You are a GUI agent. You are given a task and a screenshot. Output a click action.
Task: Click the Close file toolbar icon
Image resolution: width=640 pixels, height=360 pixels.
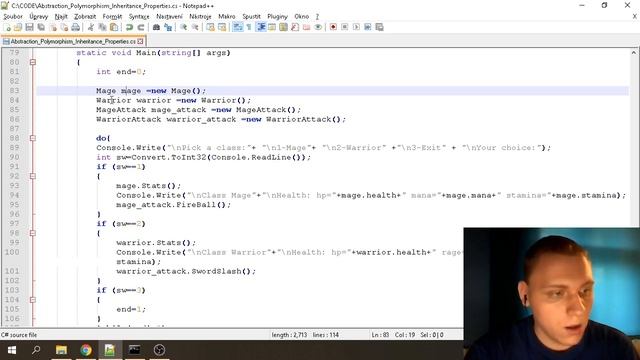tap(53, 27)
